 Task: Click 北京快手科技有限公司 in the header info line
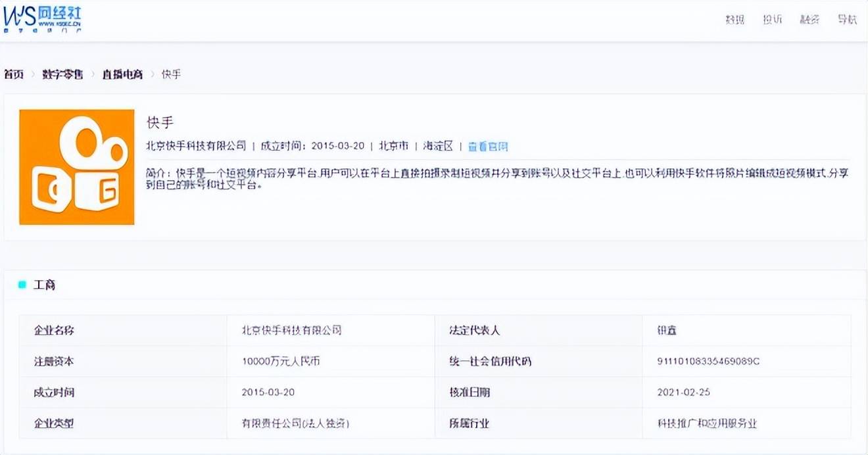click(x=196, y=146)
